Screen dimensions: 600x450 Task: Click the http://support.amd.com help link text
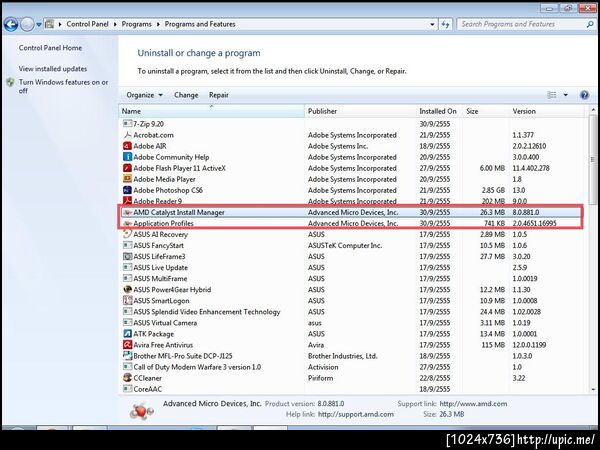pos(355,414)
